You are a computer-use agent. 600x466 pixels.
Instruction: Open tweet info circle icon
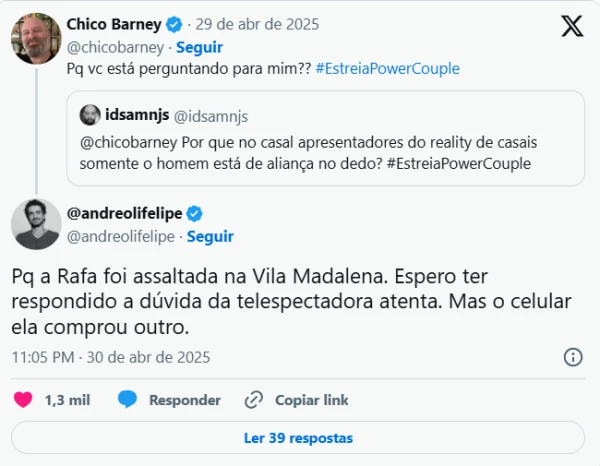coord(573,357)
